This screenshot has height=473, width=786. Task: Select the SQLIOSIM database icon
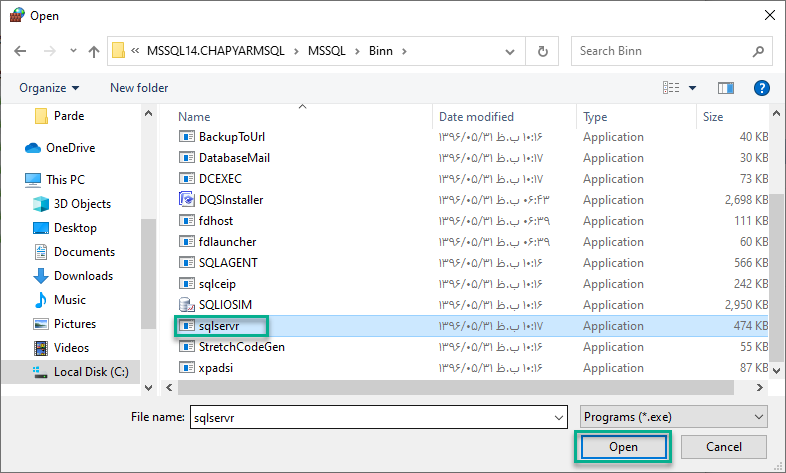coord(186,304)
